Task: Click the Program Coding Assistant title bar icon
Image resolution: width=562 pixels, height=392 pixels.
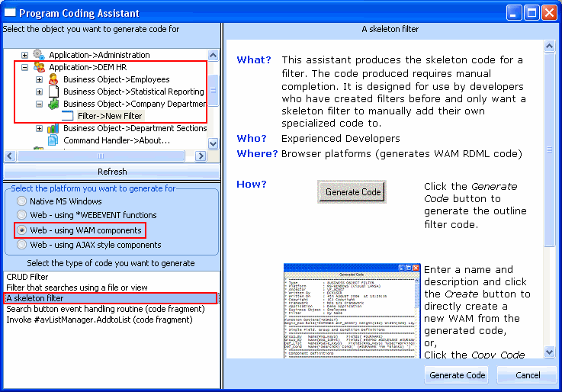Action: click(10, 13)
